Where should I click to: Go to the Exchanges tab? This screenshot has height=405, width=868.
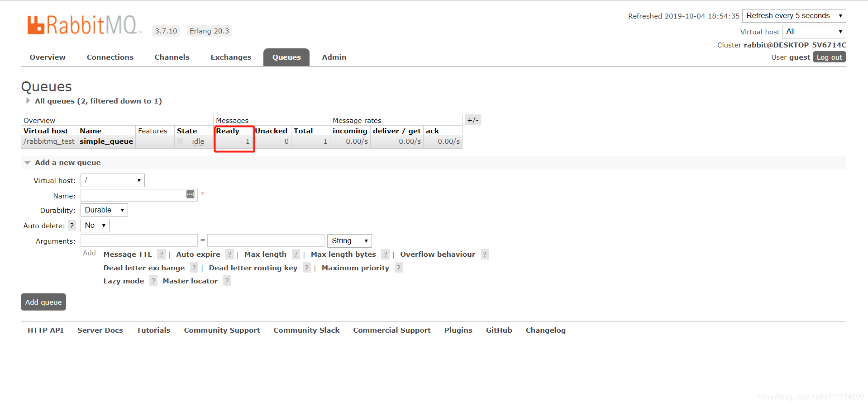pos(231,57)
